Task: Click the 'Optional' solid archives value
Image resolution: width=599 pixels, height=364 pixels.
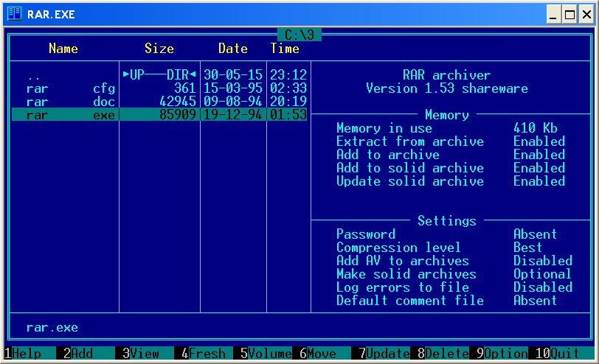Action: tap(542, 274)
